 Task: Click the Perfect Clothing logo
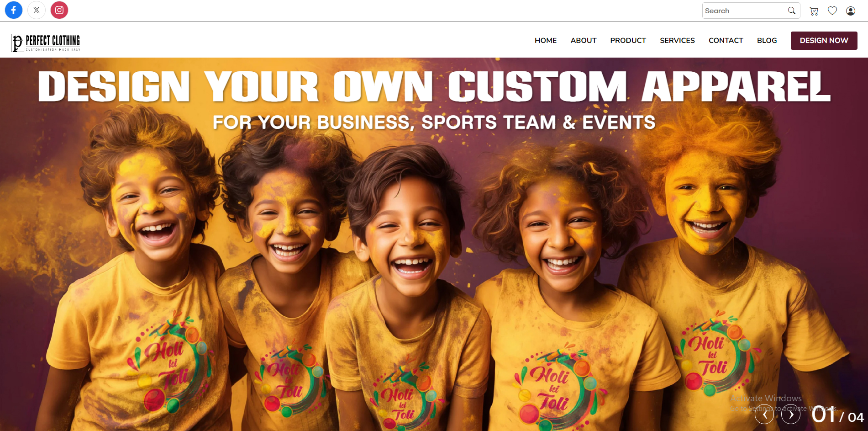pos(46,43)
